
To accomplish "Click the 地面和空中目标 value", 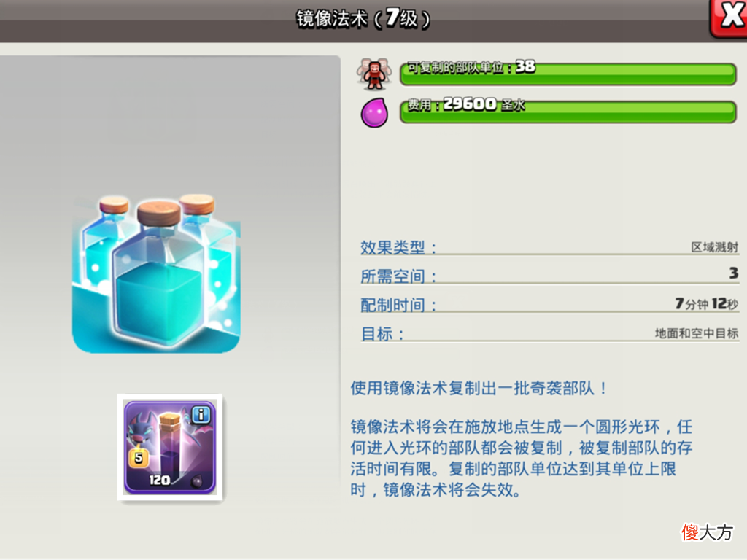I will point(697,333).
